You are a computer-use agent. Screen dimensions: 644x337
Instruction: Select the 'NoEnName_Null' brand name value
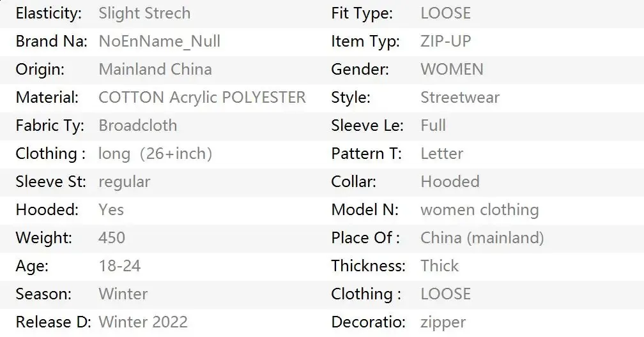click(159, 41)
